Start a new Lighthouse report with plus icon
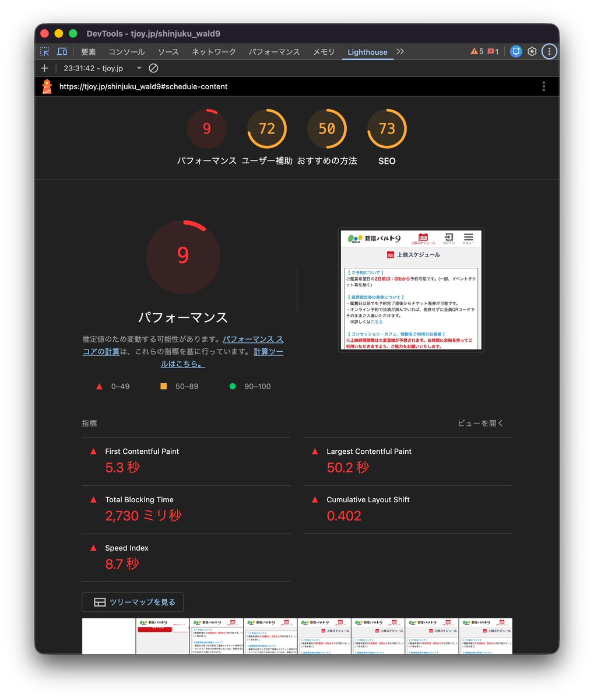594x700 pixels. (x=44, y=68)
